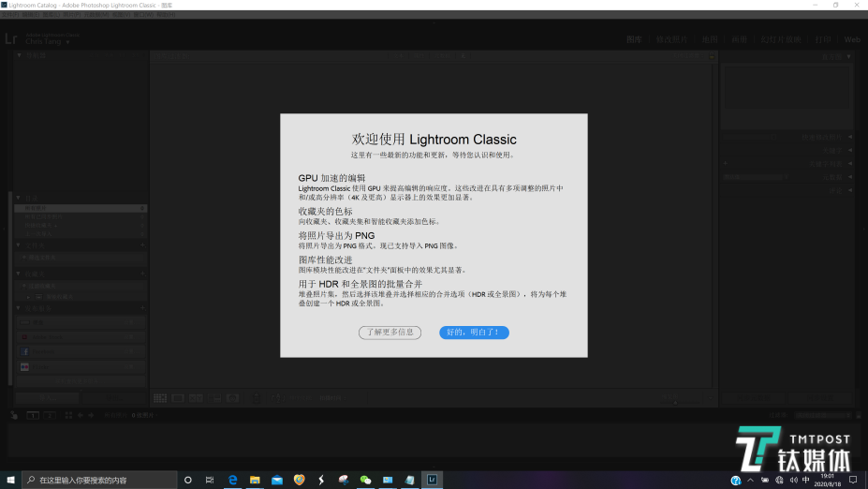Open Microsoft Edge from taskbar
This screenshot has height=489, width=868.
pyautogui.click(x=232, y=480)
